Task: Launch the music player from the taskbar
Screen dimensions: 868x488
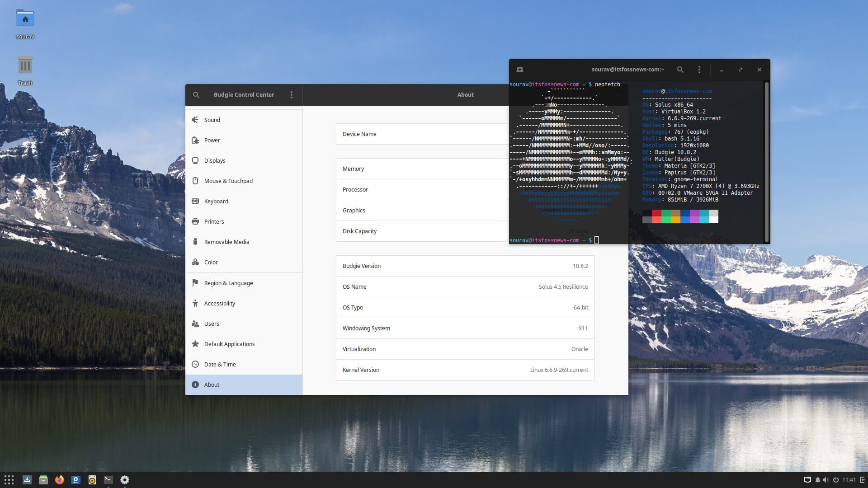Action: [92, 480]
